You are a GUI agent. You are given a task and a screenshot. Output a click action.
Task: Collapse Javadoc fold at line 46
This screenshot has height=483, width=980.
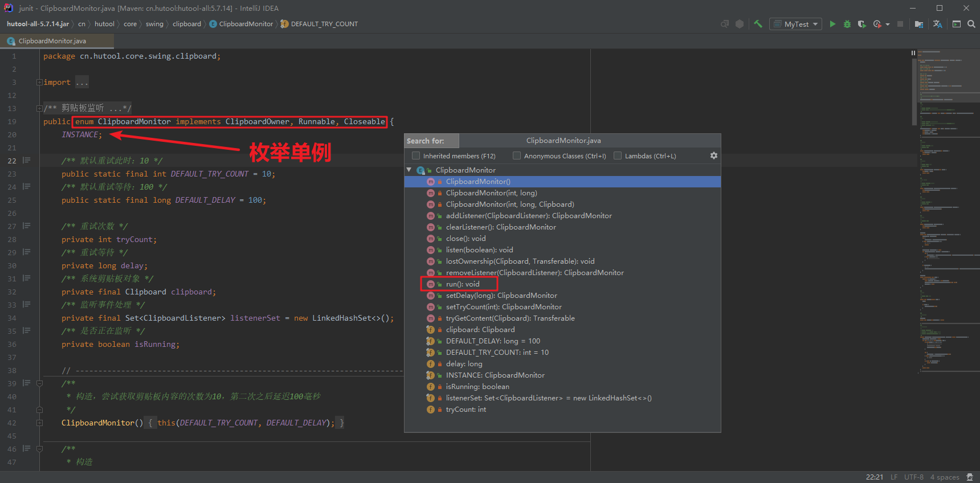39,449
